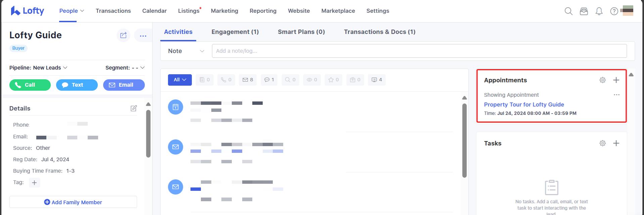Filter activities by property views eye icon
Screen dimensions: 644x215
(312, 80)
